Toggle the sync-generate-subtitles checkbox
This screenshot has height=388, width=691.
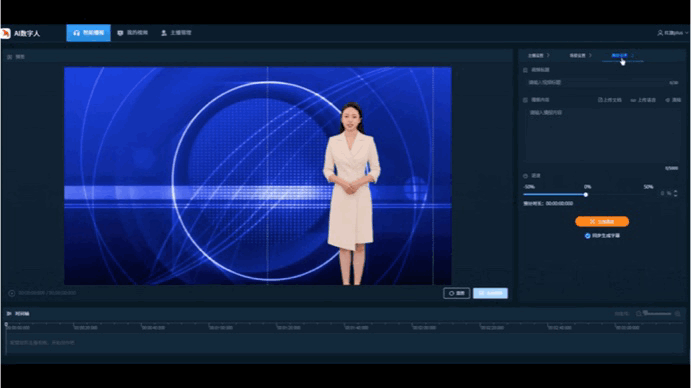(587, 236)
